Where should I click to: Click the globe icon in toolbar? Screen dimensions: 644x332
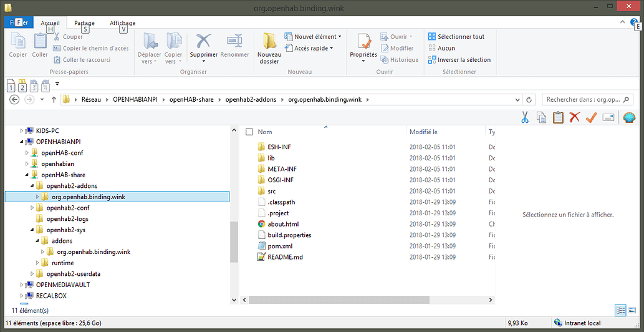coord(628,117)
